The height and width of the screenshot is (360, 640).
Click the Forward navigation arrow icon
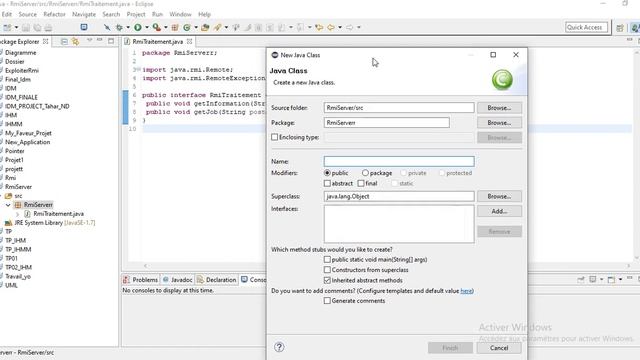[350, 27]
